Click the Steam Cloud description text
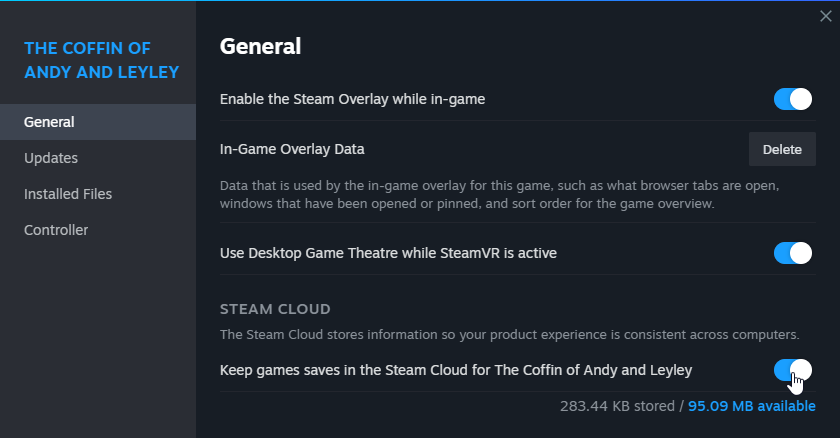 [x=508, y=334]
